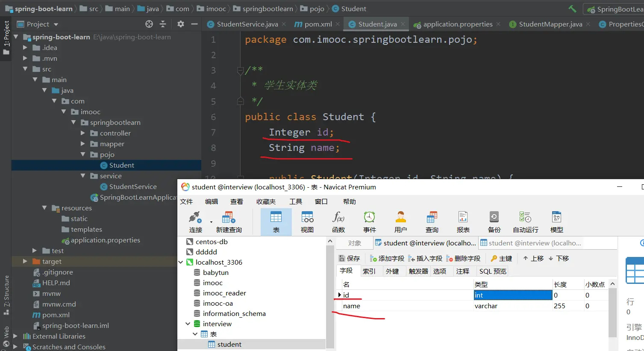The width and height of the screenshot is (644, 351).
Task: Select the varchar type cell for name
Action: pyautogui.click(x=486, y=306)
